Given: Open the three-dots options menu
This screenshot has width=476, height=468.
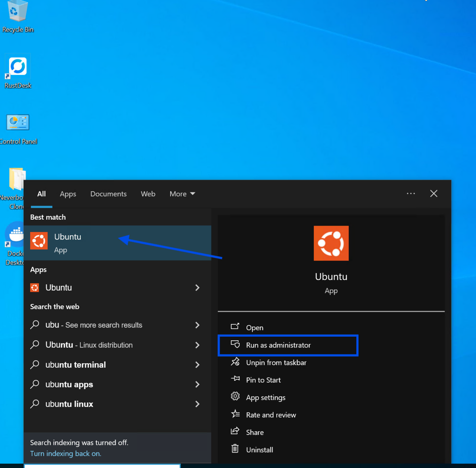Looking at the screenshot, I should click(x=411, y=194).
